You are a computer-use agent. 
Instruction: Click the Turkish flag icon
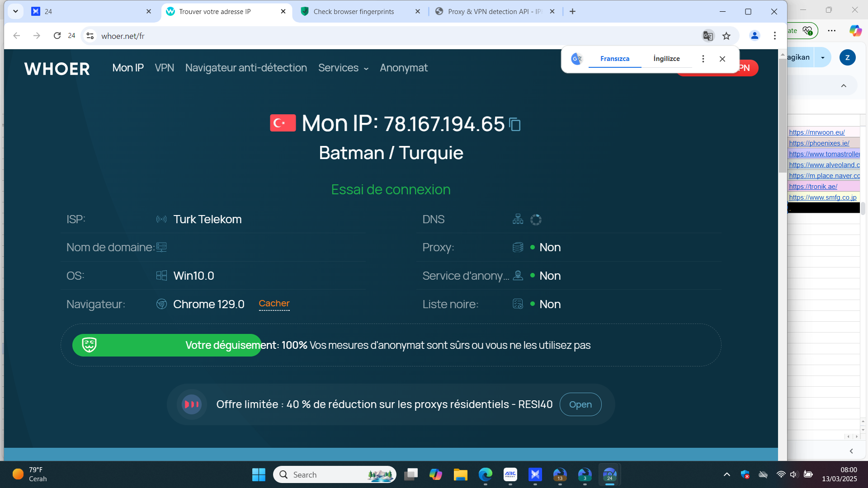tap(283, 123)
